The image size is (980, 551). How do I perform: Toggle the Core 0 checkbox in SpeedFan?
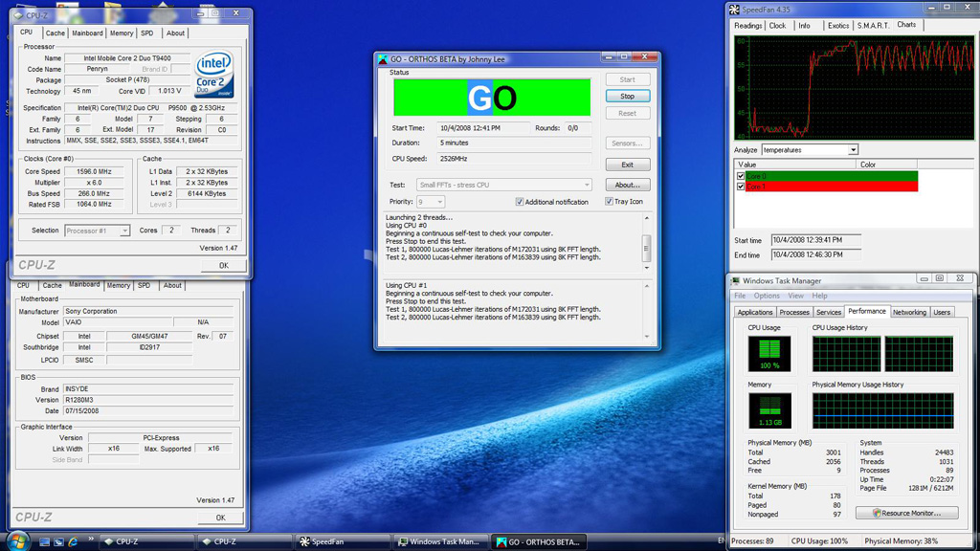(x=741, y=176)
